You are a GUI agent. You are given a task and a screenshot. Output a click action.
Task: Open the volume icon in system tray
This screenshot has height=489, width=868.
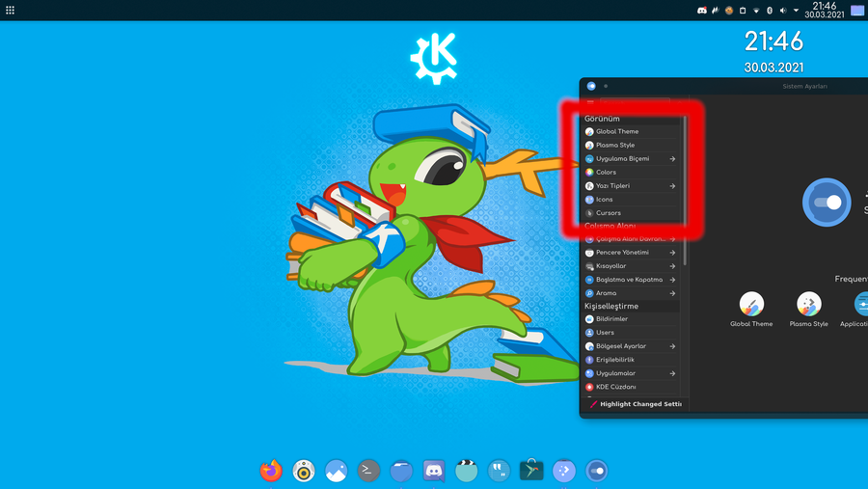[783, 11]
